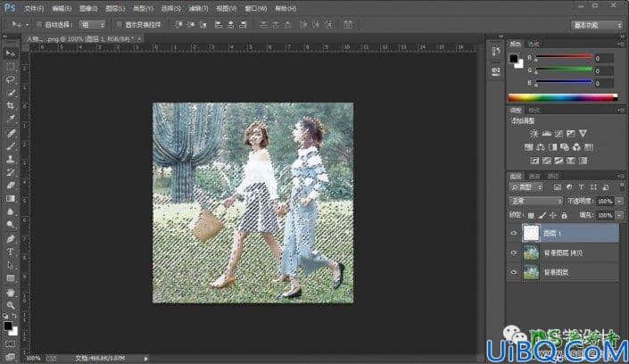Screen dimensions: 629x364
Task: Select the Eyedropper tool
Action: (x=11, y=120)
